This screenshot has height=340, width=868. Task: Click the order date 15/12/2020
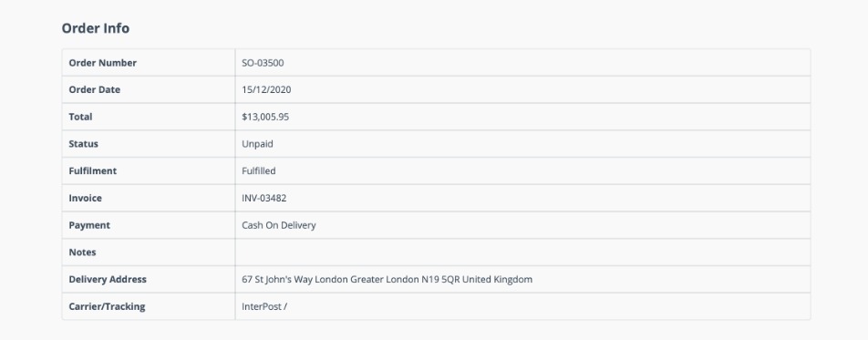point(266,89)
